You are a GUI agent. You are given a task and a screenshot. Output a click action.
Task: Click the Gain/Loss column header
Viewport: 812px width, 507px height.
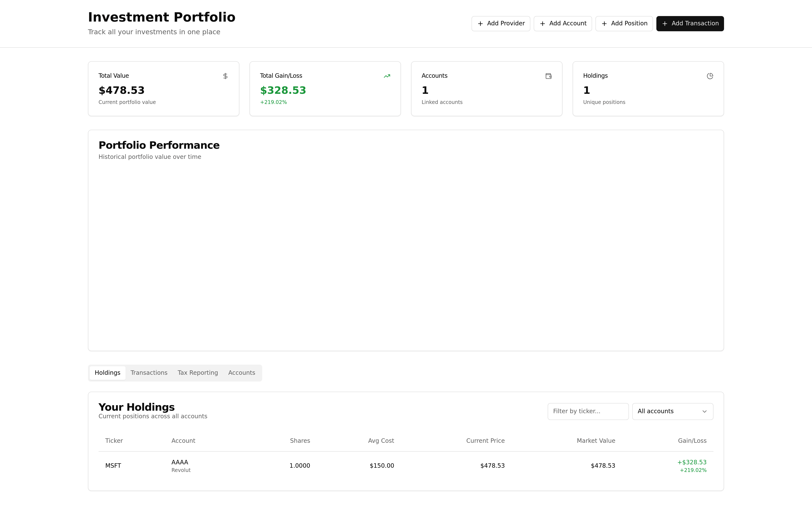pyautogui.click(x=692, y=441)
